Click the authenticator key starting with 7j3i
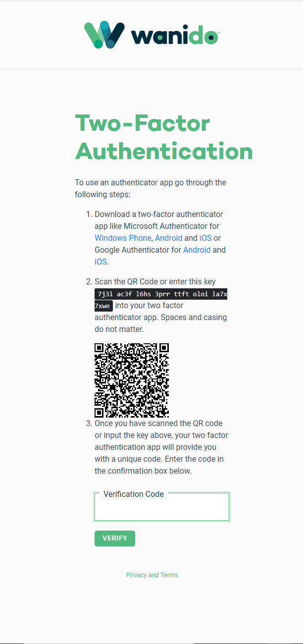Image resolution: width=303 pixels, height=644 pixels. point(161,300)
